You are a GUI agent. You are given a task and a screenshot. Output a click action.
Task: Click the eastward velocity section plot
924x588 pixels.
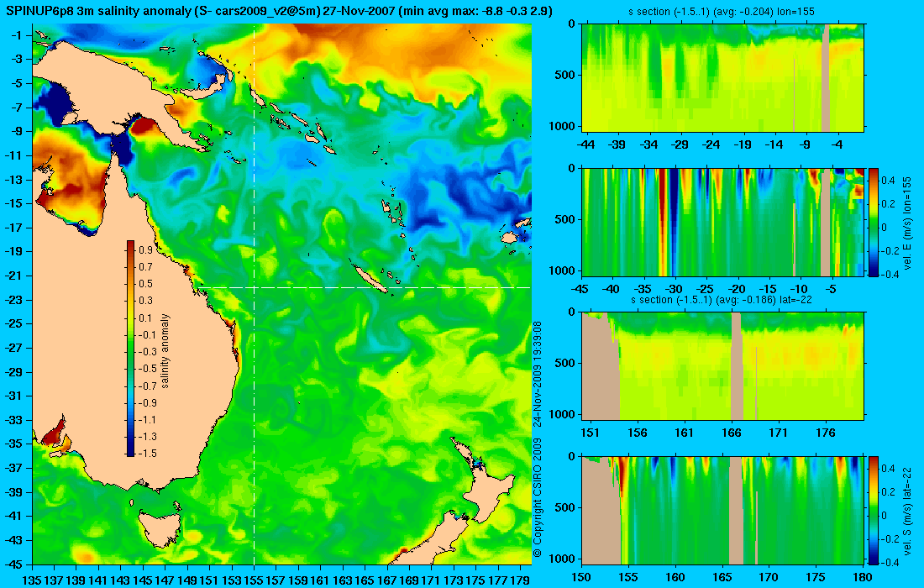[x=723, y=222]
